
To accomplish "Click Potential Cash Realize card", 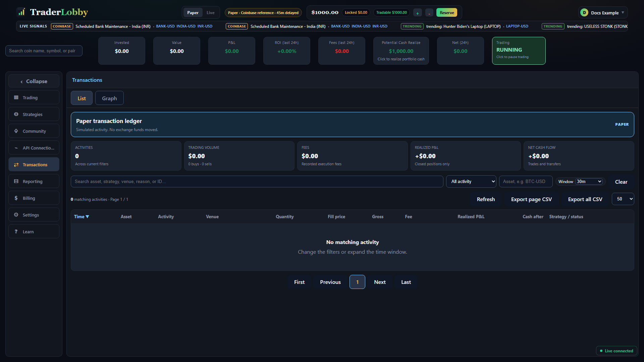I will click(x=401, y=51).
